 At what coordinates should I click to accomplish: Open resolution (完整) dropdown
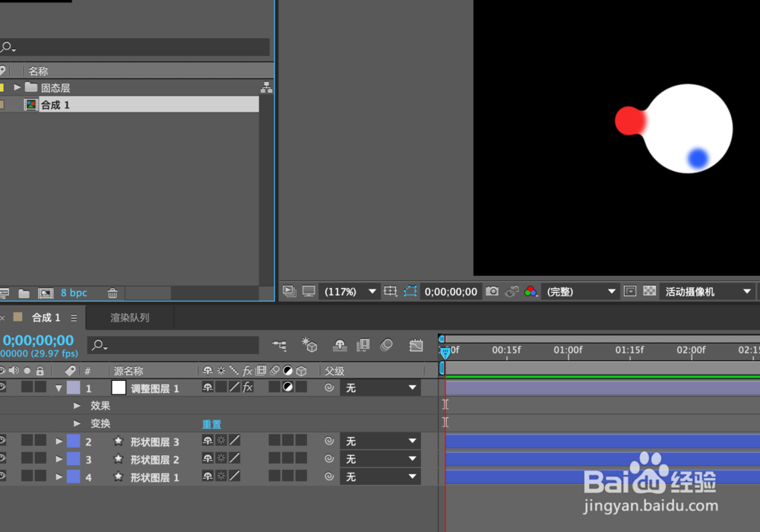pos(580,291)
